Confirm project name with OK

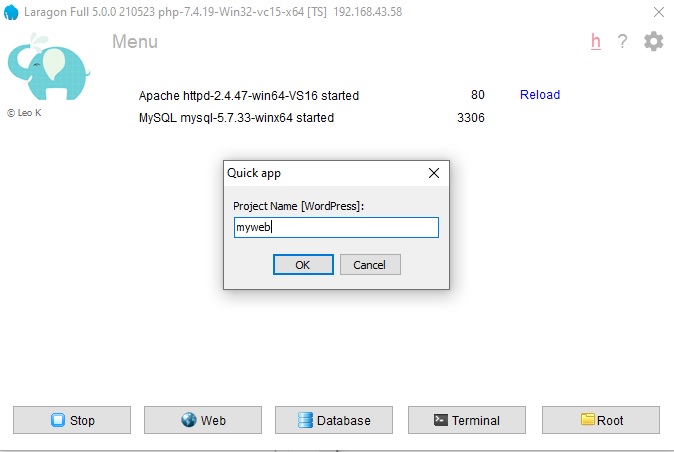tap(303, 265)
